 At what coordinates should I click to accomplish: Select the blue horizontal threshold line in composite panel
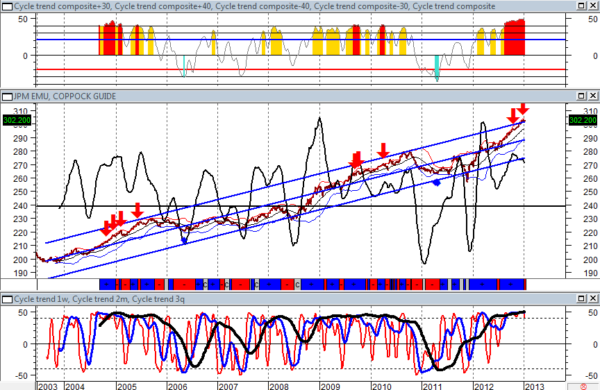coord(301,39)
